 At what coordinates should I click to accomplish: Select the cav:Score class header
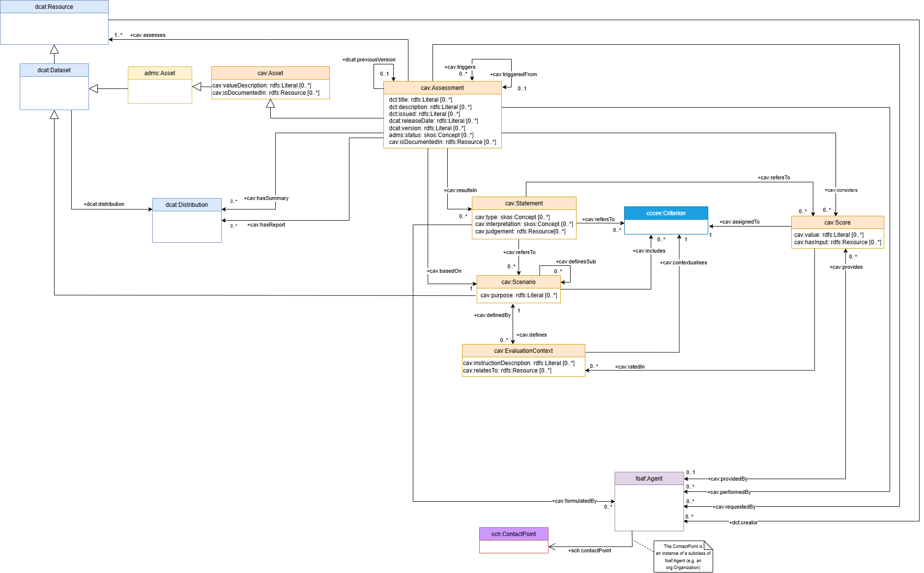click(837, 223)
